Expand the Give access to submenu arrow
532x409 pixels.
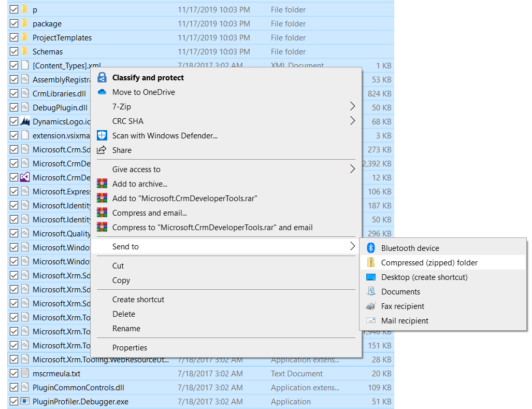[x=353, y=168]
